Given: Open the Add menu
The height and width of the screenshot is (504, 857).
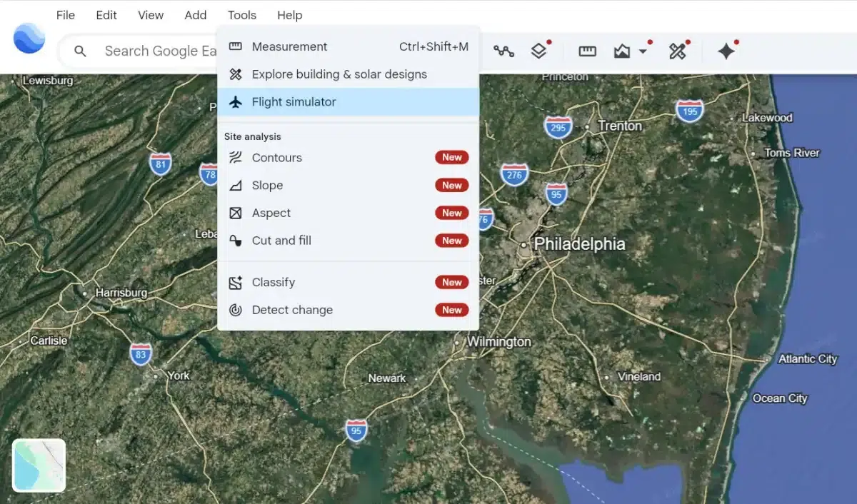Looking at the screenshot, I should click(196, 15).
